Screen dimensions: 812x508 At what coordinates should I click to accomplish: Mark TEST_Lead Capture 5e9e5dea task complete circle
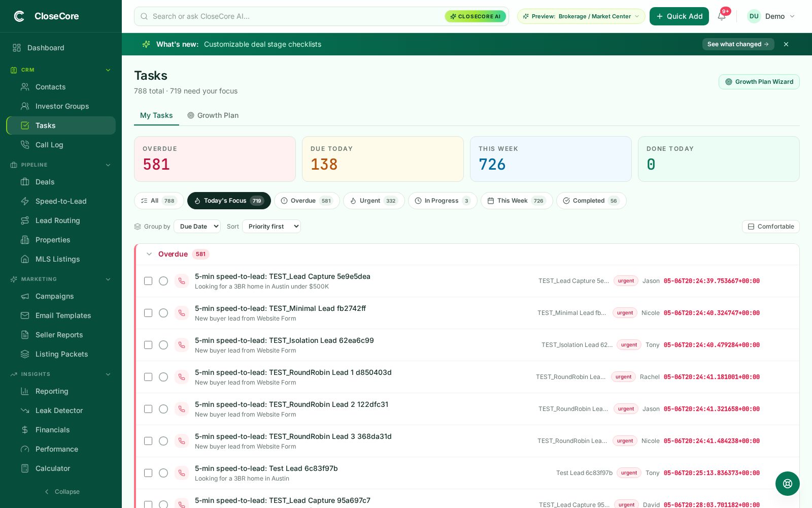click(163, 281)
